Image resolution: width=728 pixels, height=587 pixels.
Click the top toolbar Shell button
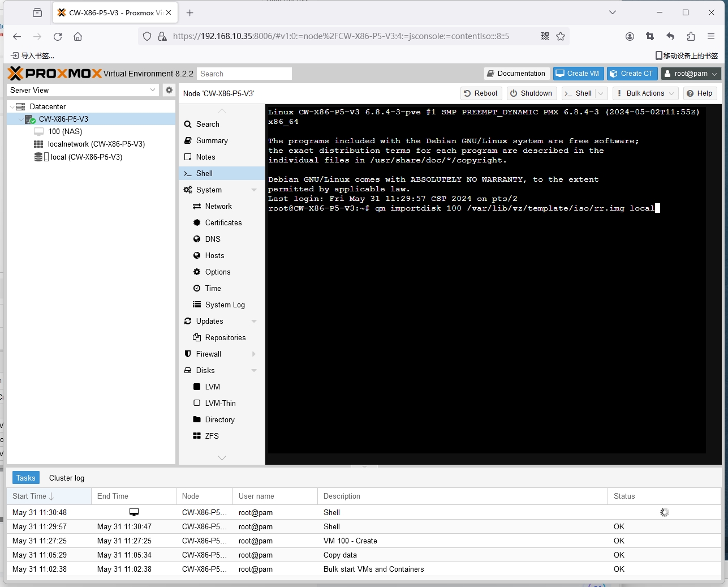click(578, 93)
